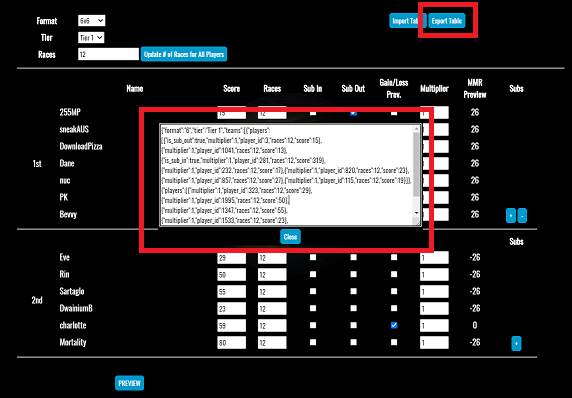Check Sub Out for Rin
572x398 pixels.
coord(353,274)
